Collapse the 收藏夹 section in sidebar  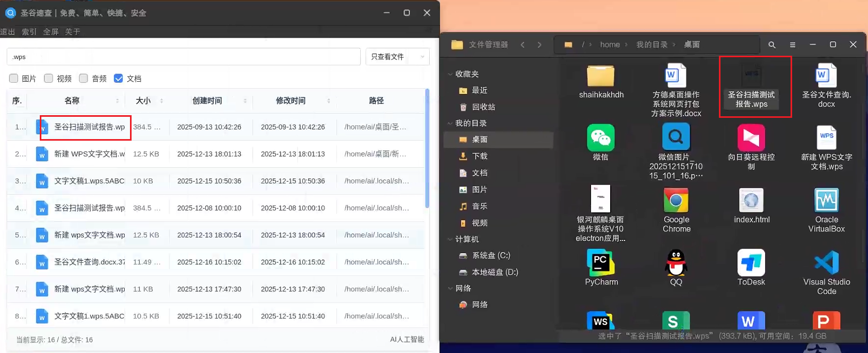(450, 74)
